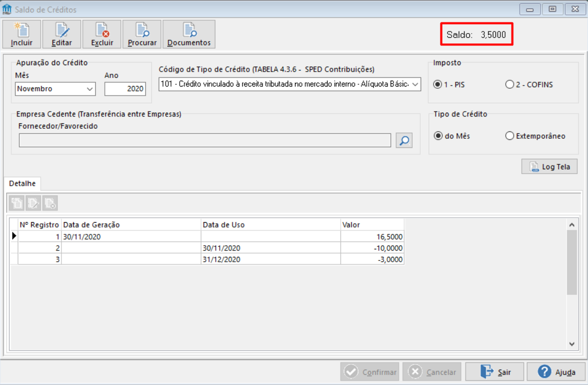Launch the Procurar search tool
The width and height of the screenshot is (588, 385).
pyautogui.click(x=142, y=35)
